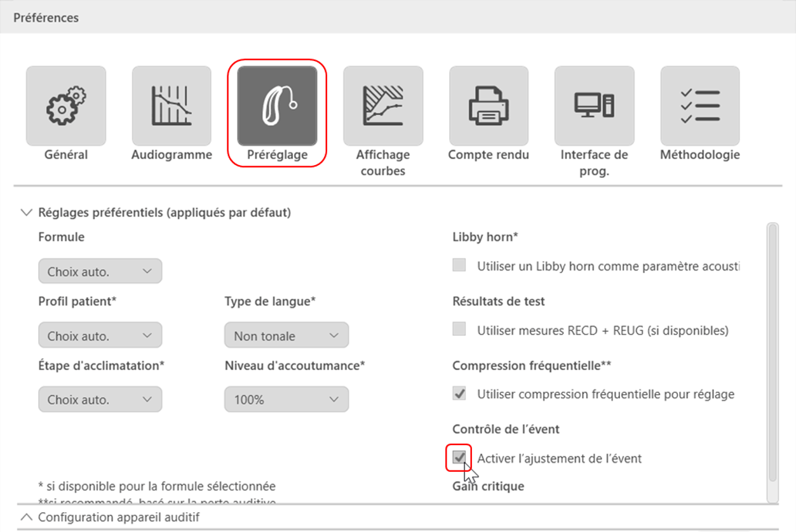Collapse the Réglages préférentiels section
The width and height of the screenshot is (796, 532).
[x=26, y=212]
